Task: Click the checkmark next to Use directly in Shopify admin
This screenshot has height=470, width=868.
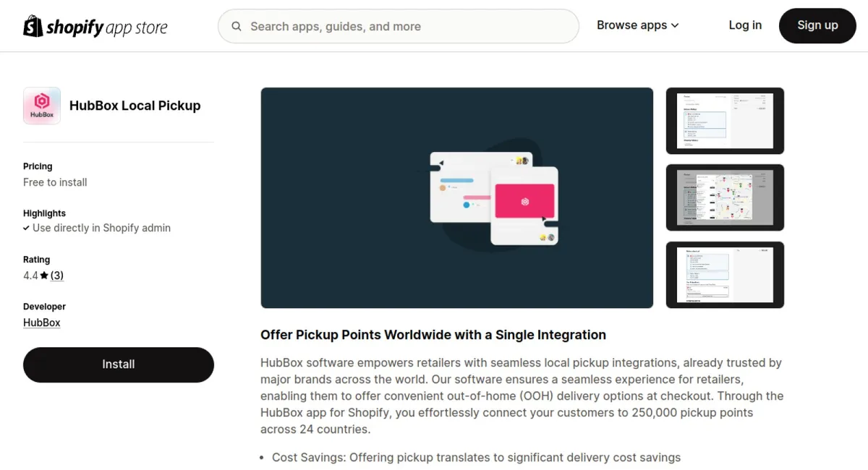Action: [26, 228]
